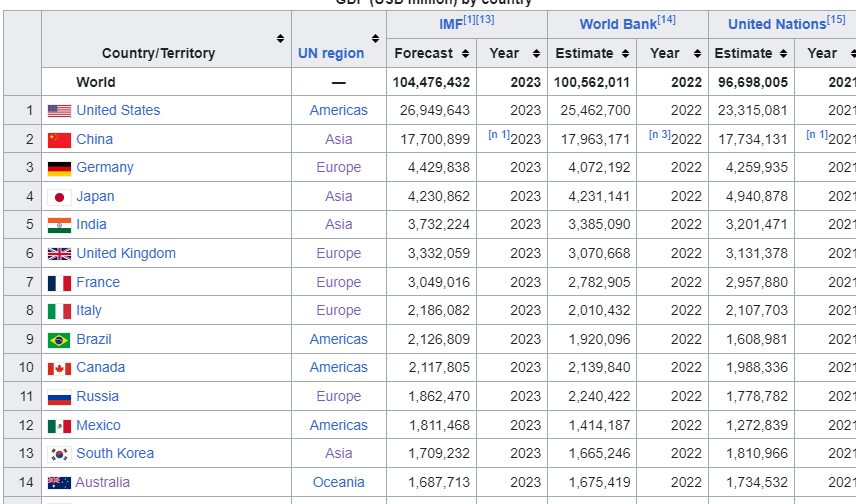856x504 pixels.
Task: Open Americas region link in United States row
Action: (x=338, y=110)
